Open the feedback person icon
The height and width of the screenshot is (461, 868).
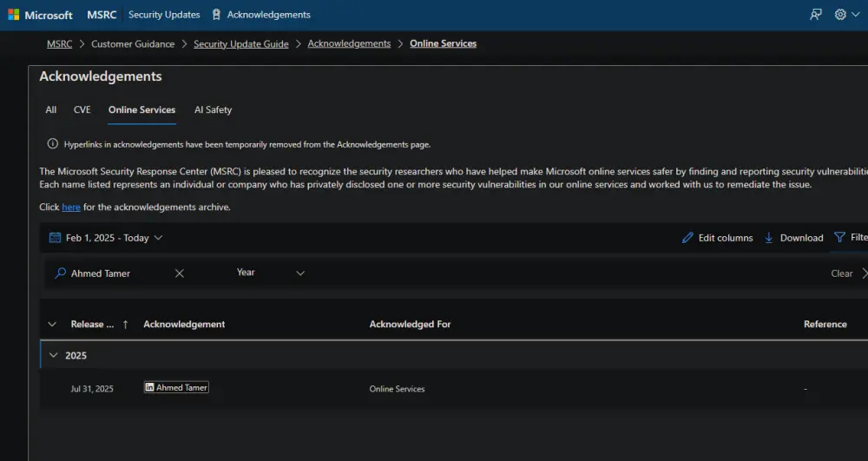pyautogui.click(x=815, y=15)
